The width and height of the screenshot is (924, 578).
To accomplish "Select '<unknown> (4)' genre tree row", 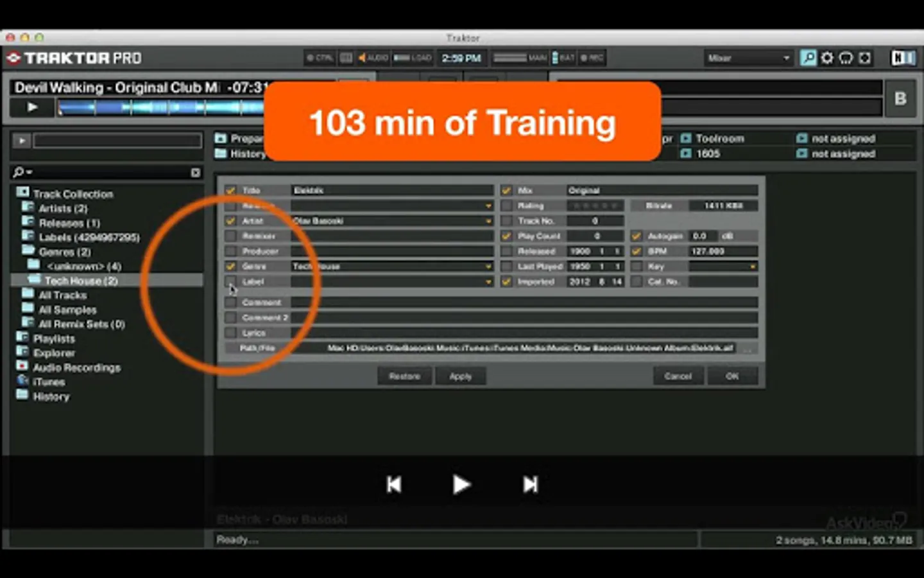I will click(84, 267).
